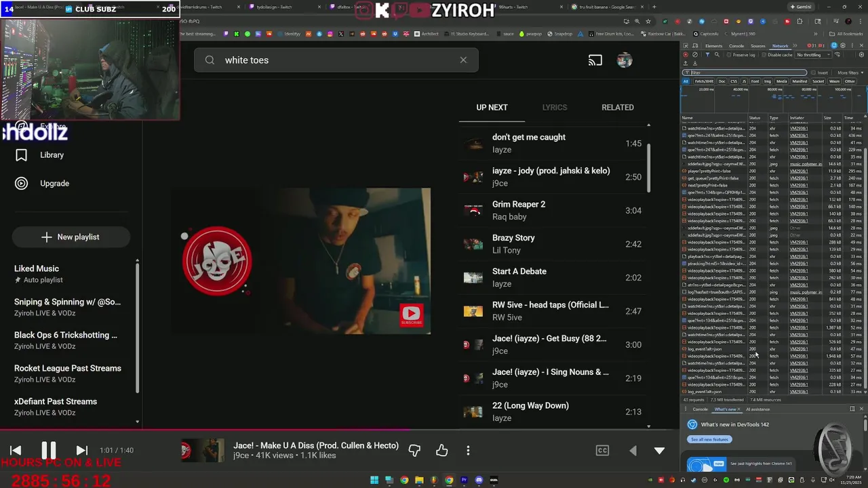Screen dimensions: 868x488
Task: Open the DevTools Console tab in the top bar
Action: (736, 46)
